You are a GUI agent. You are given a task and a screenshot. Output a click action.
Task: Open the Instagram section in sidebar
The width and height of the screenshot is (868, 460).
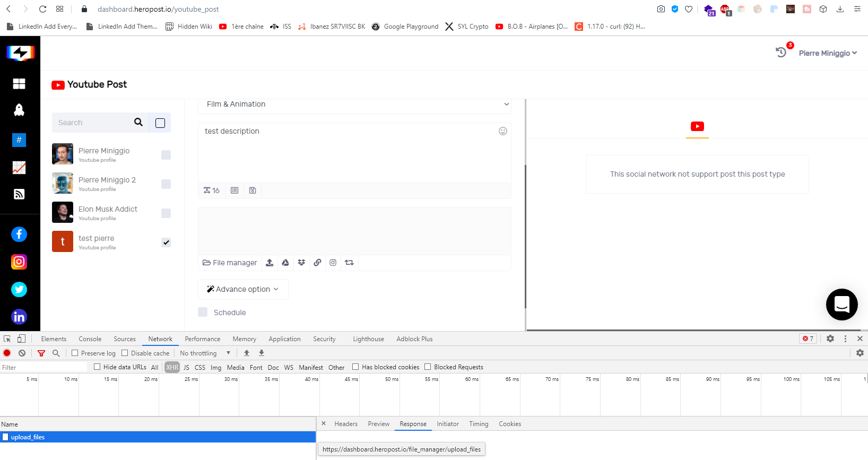(19, 262)
